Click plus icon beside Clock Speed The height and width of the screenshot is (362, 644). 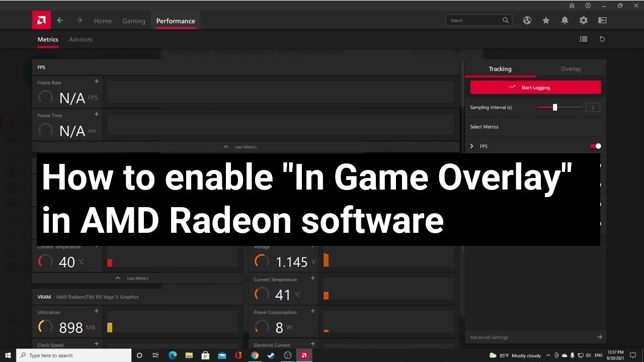pyautogui.click(x=97, y=344)
